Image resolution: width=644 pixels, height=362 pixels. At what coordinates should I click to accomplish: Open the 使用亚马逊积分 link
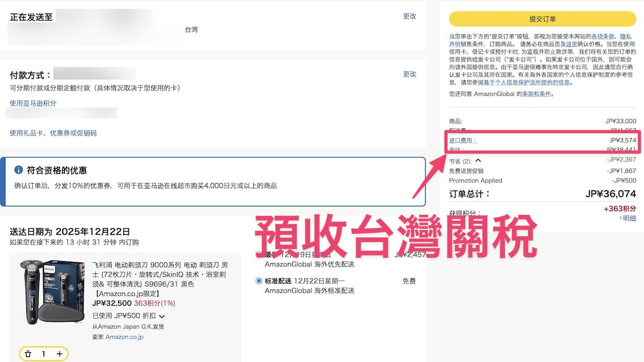pyautogui.click(x=33, y=103)
